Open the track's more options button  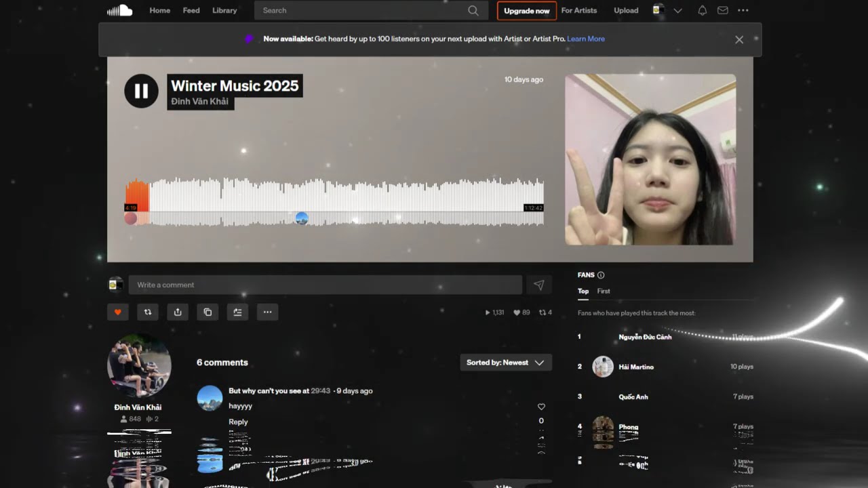point(268,312)
